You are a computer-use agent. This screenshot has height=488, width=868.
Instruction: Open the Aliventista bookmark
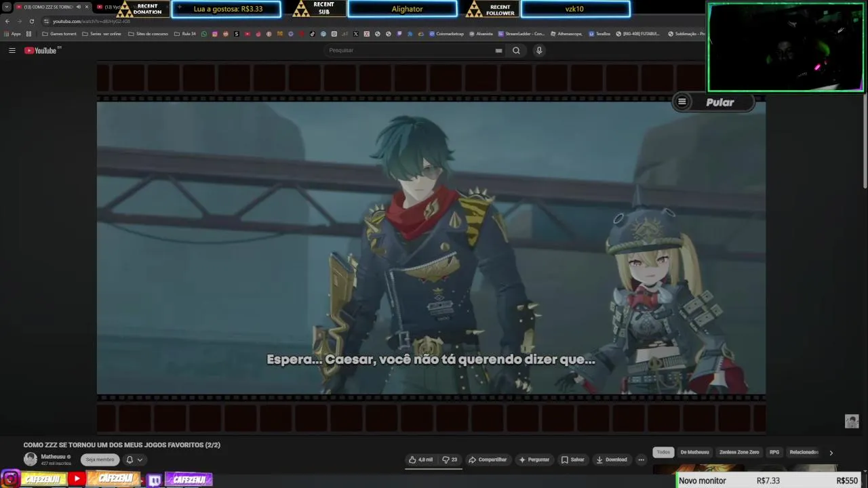[481, 33]
